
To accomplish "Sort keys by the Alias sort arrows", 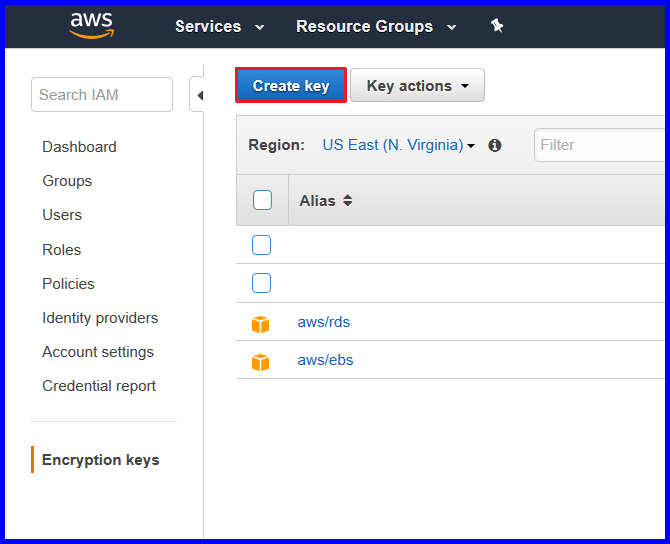I will (348, 200).
